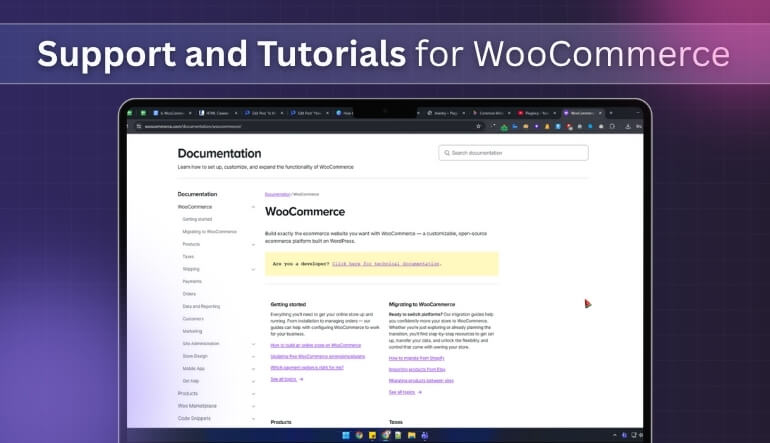Open the technical documentation link in the yellow box
770x443 pixels.
[385, 264]
